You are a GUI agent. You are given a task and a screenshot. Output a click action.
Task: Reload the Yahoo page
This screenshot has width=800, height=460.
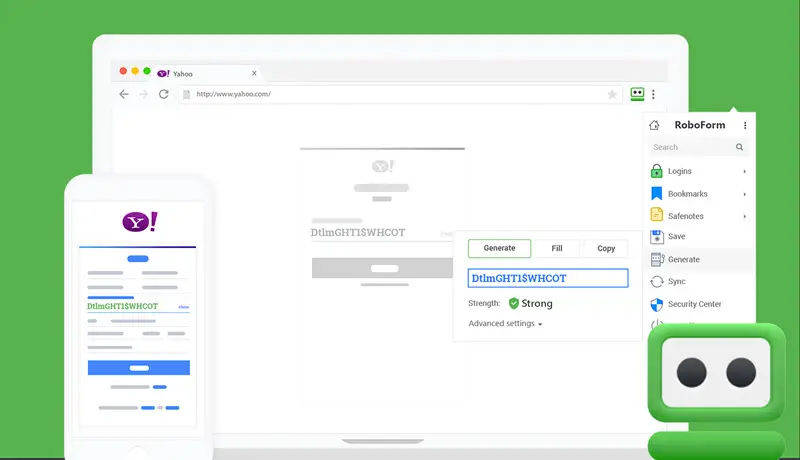click(x=163, y=94)
